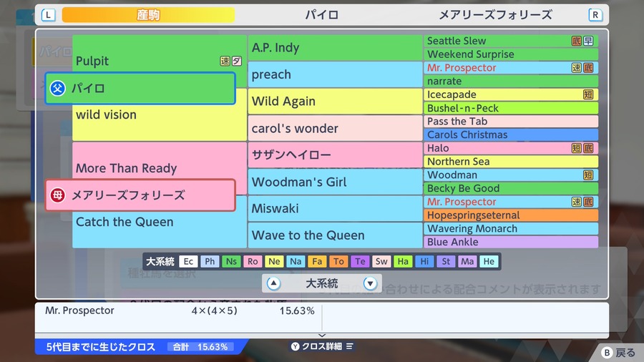644x362 pixels.
Task: Click 速 badge on Mr. Prospector, Miswaki's sire
Action: pos(577,202)
